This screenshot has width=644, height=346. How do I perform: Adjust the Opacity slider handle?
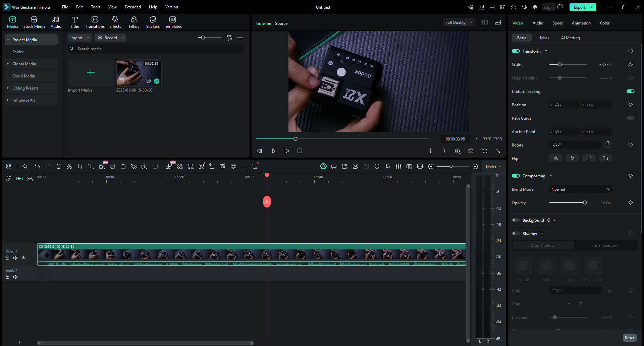585,203
